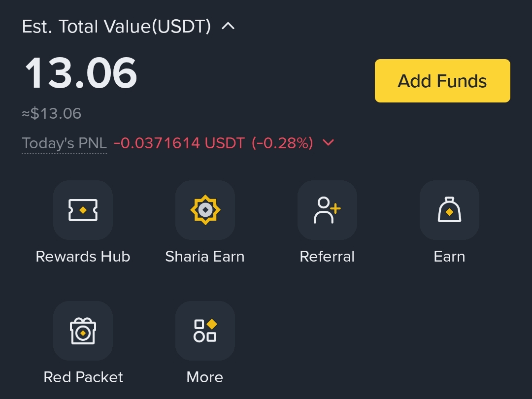Click the Est. Total Value(USDT) heading
532x399 pixels.
116,27
